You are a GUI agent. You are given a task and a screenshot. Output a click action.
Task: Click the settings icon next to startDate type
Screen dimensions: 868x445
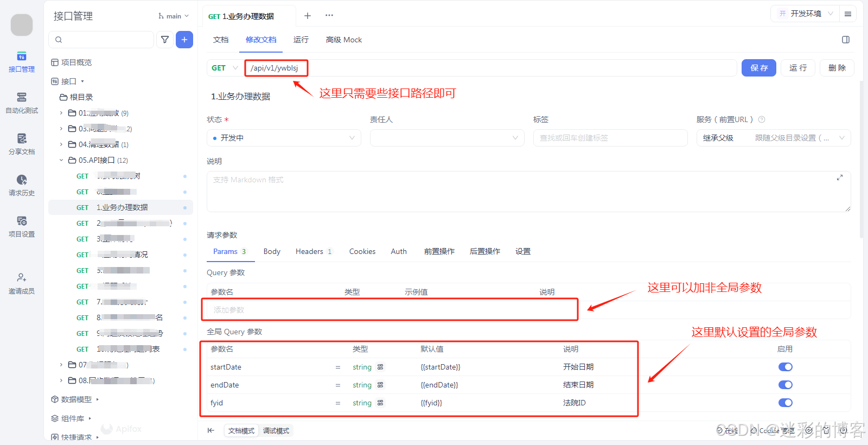tap(380, 367)
